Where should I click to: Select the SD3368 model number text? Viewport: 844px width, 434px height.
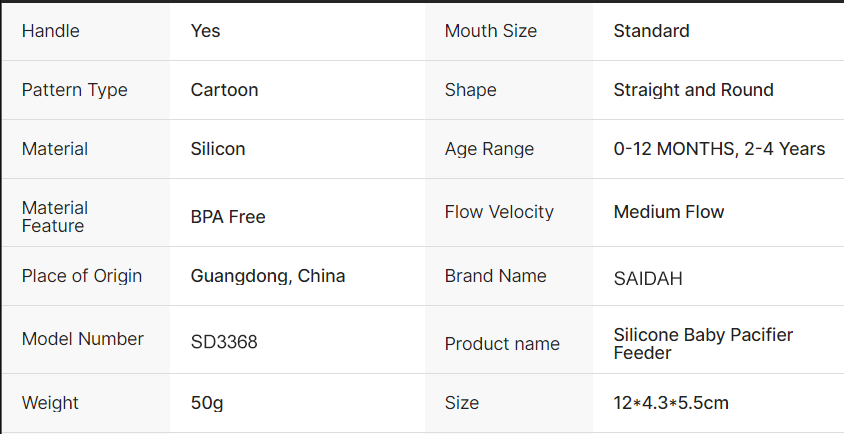click(224, 342)
